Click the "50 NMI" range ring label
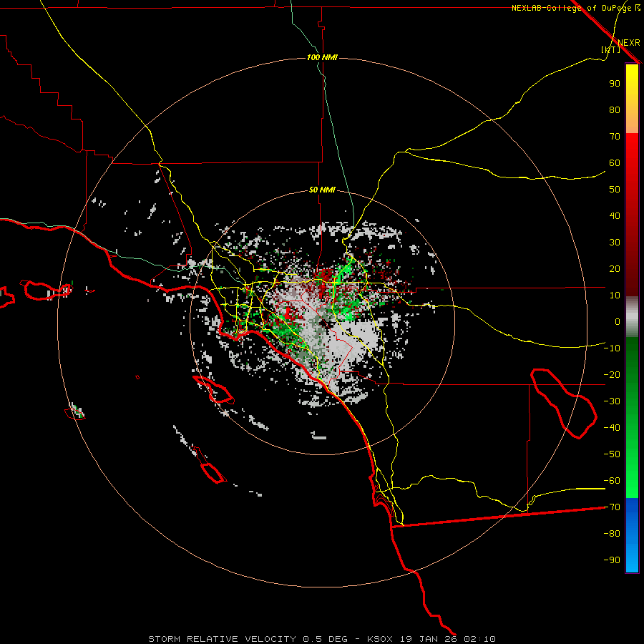 pyautogui.click(x=322, y=190)
